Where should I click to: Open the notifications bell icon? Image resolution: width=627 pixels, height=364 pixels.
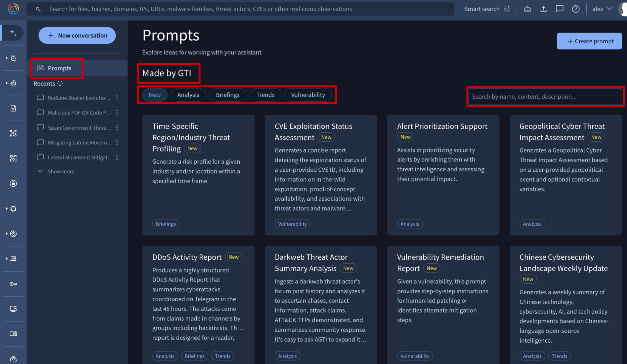pyautogui.click(x=527, y=9)
